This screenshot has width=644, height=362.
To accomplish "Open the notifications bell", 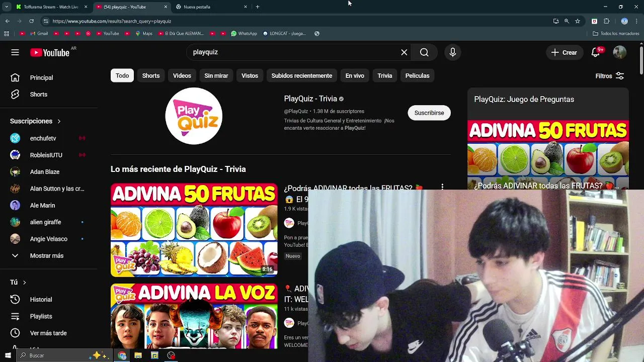I will point(595,52).
